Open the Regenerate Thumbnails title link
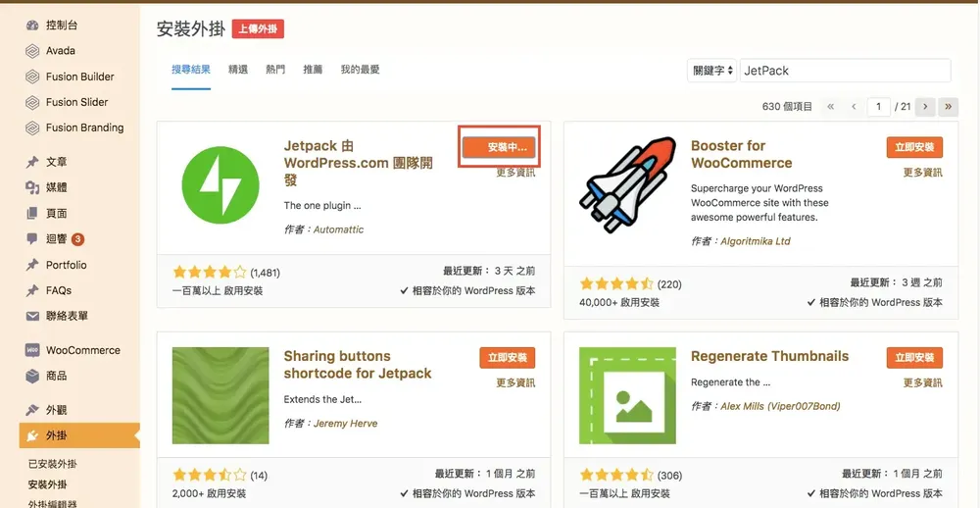The image size is (980, 508). pos(769,357)
